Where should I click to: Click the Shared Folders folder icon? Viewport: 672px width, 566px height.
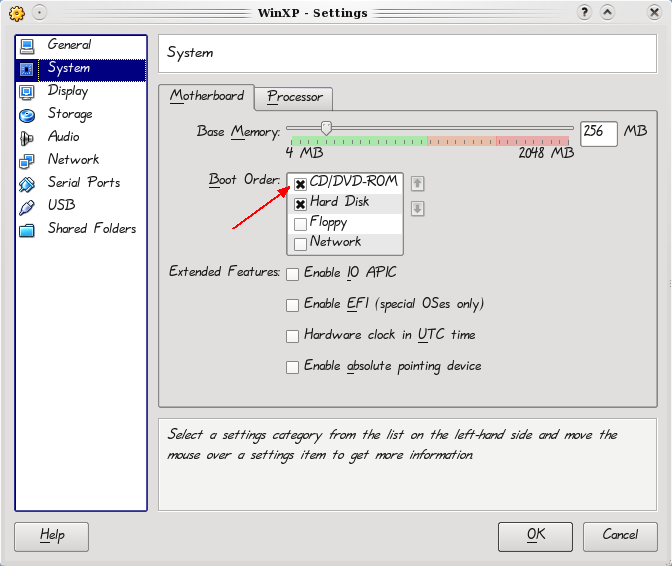tap(27, 231)
